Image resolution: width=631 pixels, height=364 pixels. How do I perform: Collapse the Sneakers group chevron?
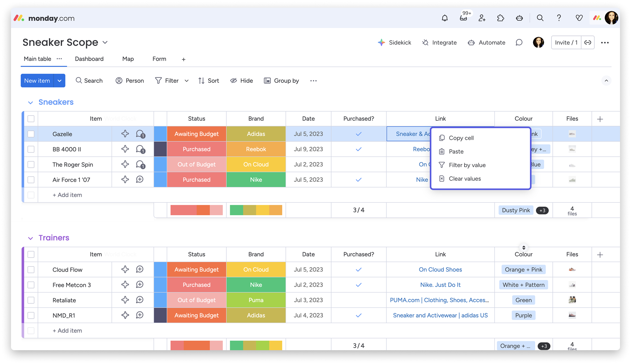(x=31, y=102)
